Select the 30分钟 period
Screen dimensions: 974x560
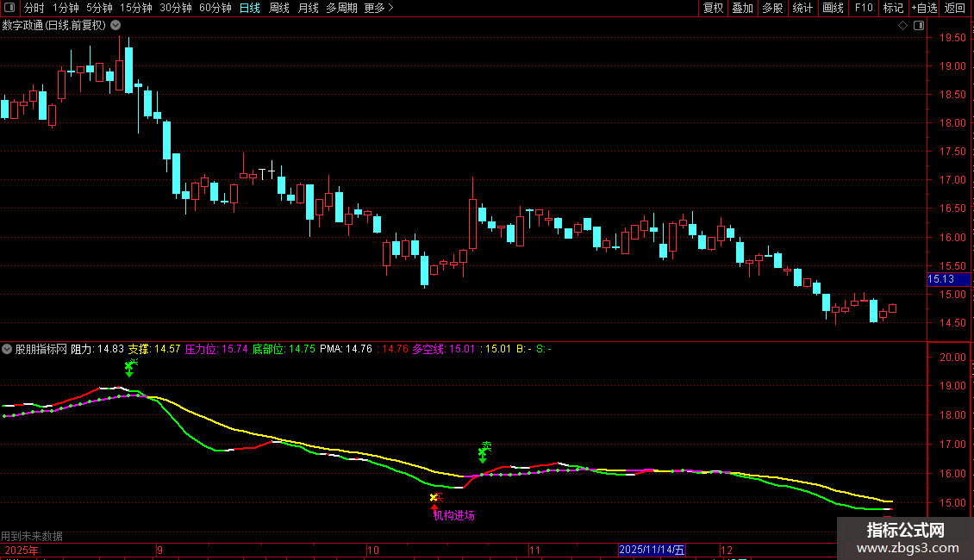[x=176, y=8]
